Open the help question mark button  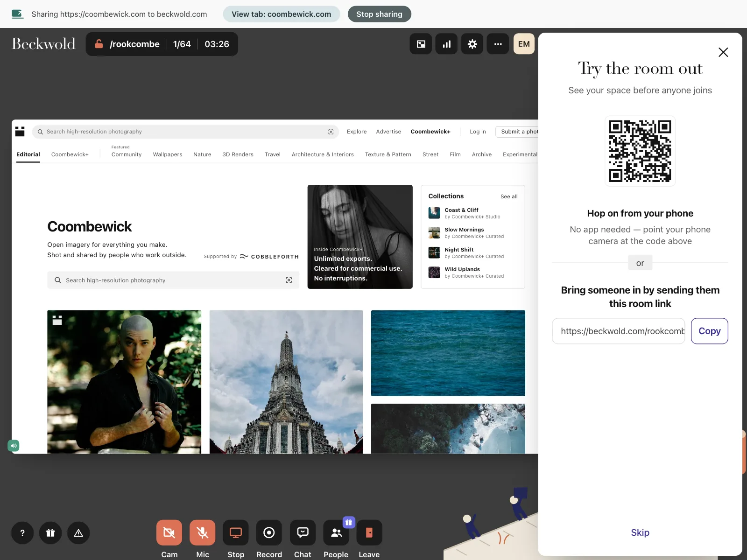coord(22,533)
